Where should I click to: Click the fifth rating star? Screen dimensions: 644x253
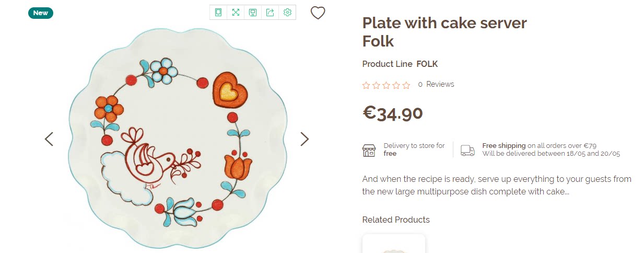(x=406, y=85)
